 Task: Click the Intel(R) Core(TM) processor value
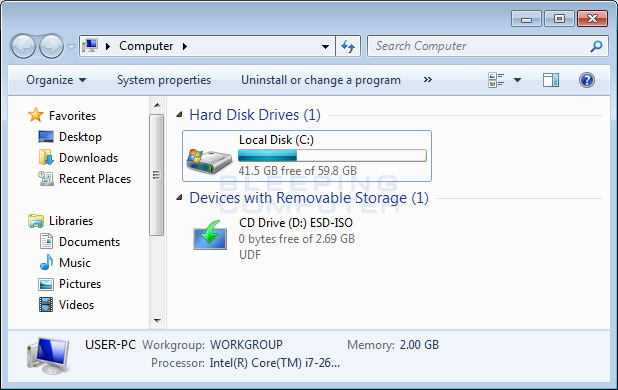click(275, 362)
